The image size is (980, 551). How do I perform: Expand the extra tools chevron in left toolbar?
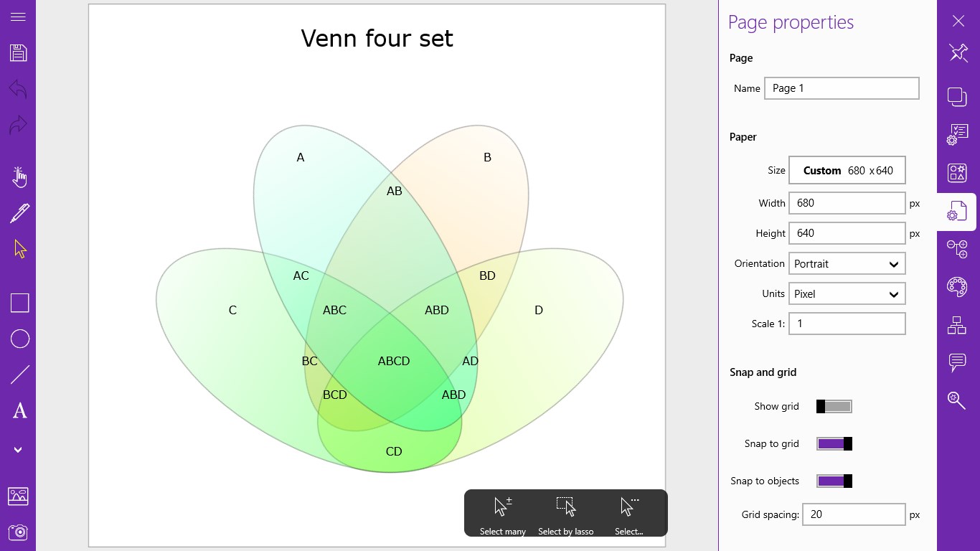(x=19, y=450)
